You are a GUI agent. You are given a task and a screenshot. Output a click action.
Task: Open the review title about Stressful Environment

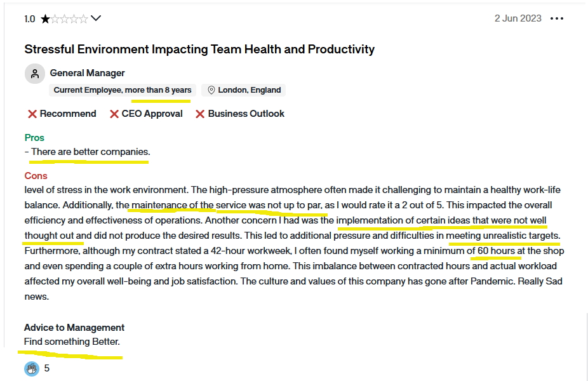199,49
